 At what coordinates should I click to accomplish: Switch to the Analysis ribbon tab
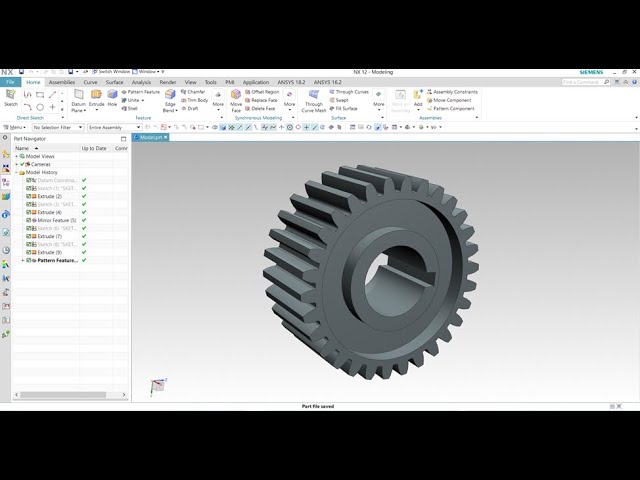click(x=141, y=82)
